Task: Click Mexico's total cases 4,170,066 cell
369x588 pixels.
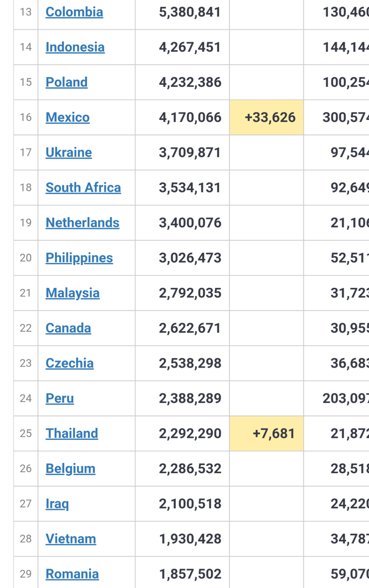Action: pos(190,117)
